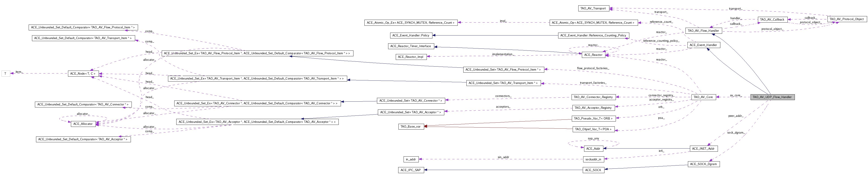Open ACE_Unbounded_Set_Default_Comparator< TAO_AV_Connector * > node

click(83, 104)
